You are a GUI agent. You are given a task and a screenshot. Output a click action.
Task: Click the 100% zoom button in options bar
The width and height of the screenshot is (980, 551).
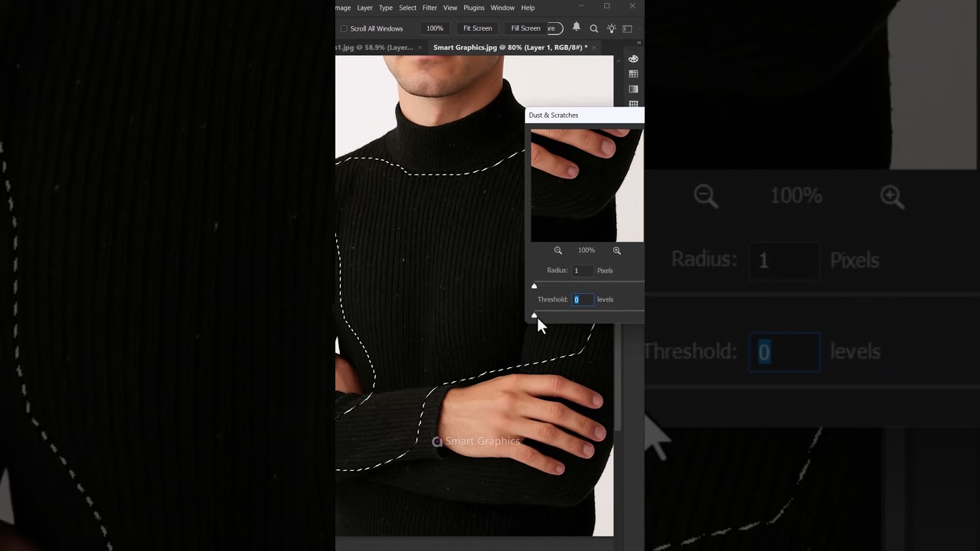click(x=435, y=28)
